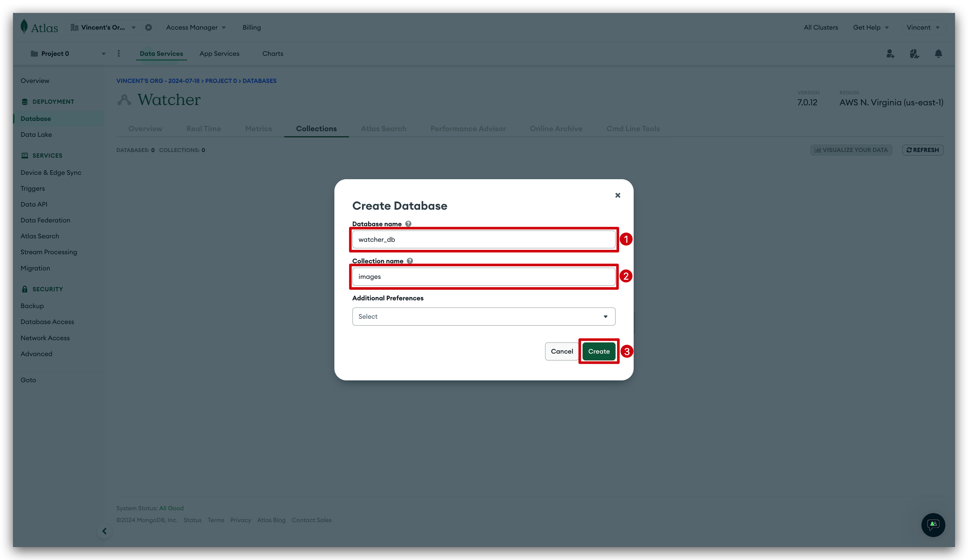The height and width of the screenshot is (560, 968).
Task: Open the Online Archive tab
Action: [x=556, y=129]
